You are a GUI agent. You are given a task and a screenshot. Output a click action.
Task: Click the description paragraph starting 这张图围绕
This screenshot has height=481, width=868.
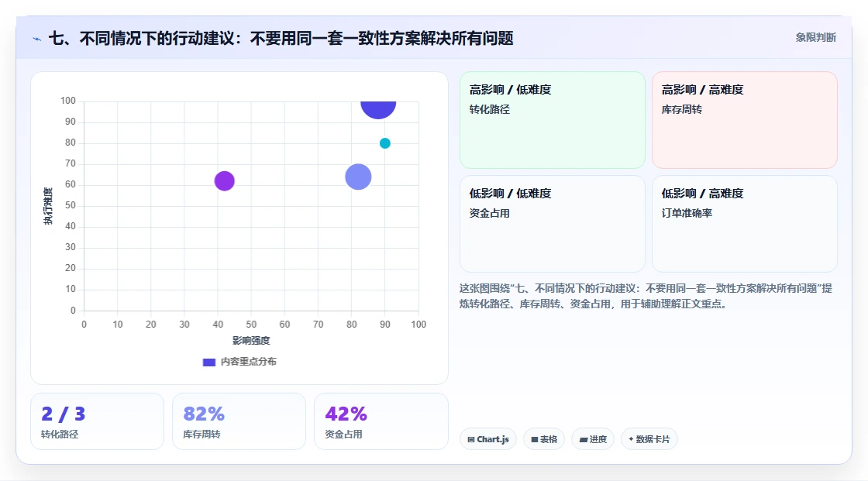tap(646, 296)
